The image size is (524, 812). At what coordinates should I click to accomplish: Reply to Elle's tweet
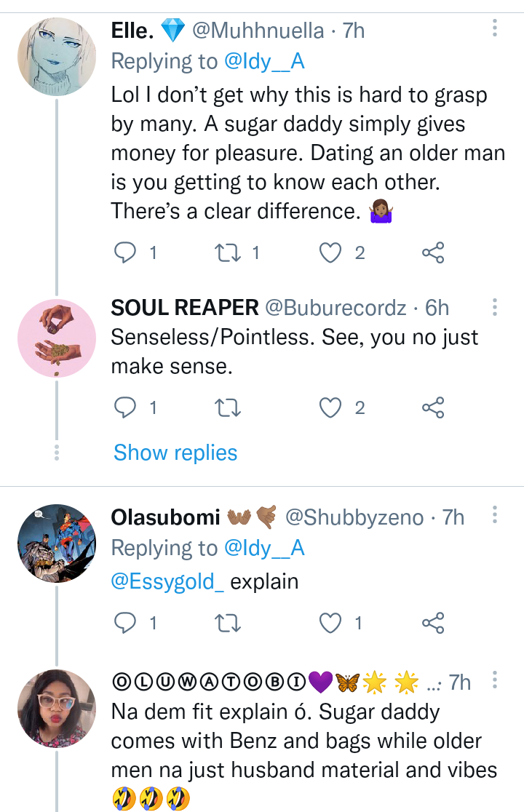[127, 252]
